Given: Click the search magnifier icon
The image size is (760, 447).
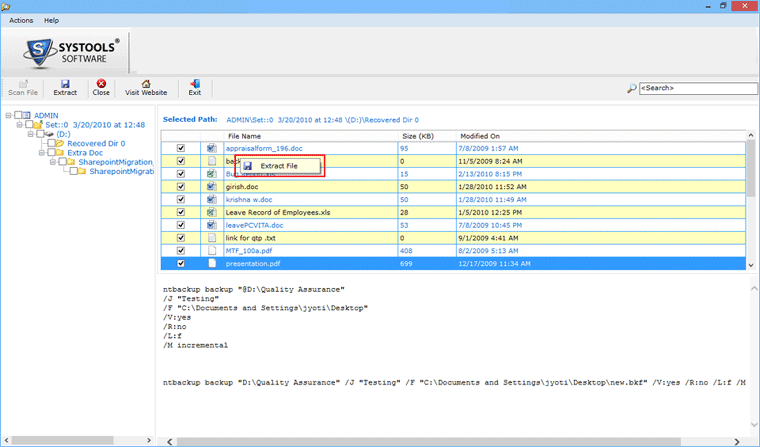Looking at the screenshot, I should click(632, 88).
